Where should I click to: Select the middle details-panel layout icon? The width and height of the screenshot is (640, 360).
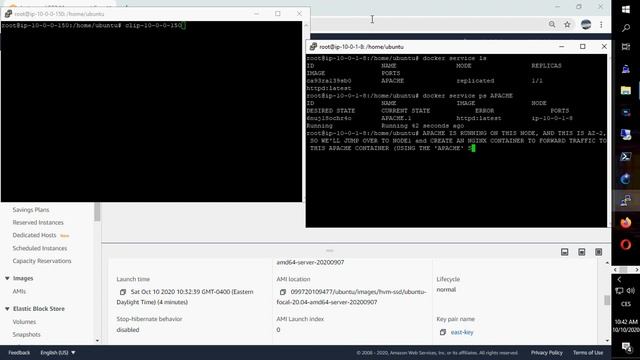coord(582,252)
